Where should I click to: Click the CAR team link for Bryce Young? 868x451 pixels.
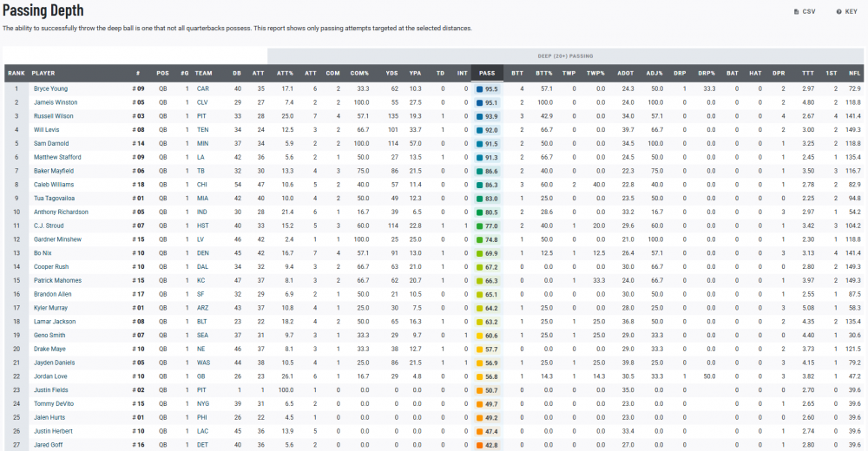[x=202, y=89]
